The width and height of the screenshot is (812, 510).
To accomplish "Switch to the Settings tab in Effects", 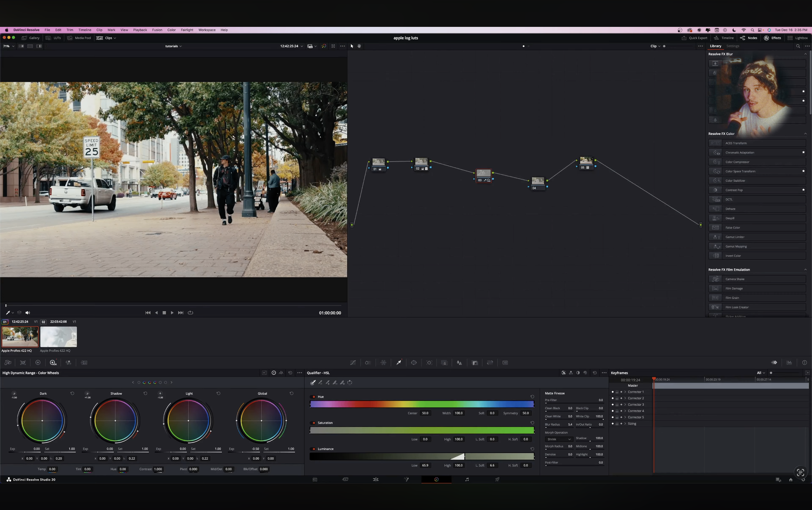I will pyautogui.click(x=732, y=46).
